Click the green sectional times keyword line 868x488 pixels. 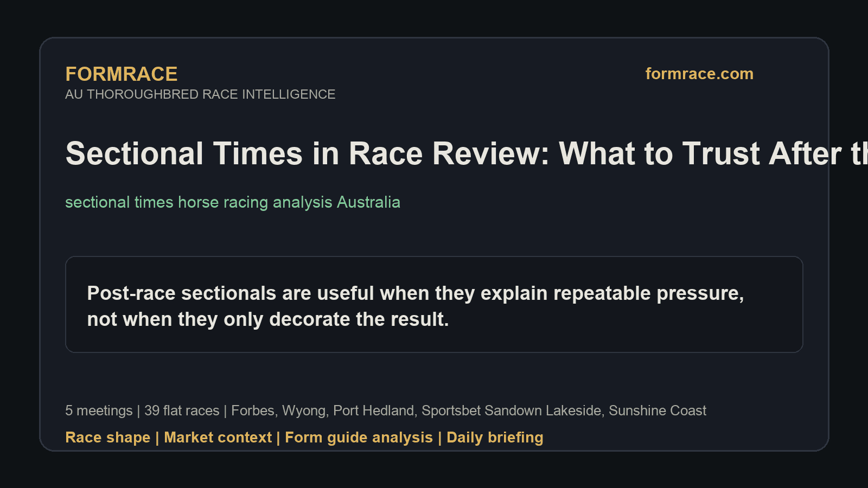[233, 202]
